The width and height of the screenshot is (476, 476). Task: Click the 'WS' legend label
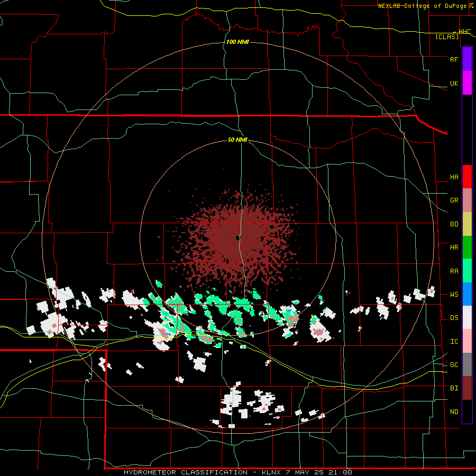click(454, 295)
